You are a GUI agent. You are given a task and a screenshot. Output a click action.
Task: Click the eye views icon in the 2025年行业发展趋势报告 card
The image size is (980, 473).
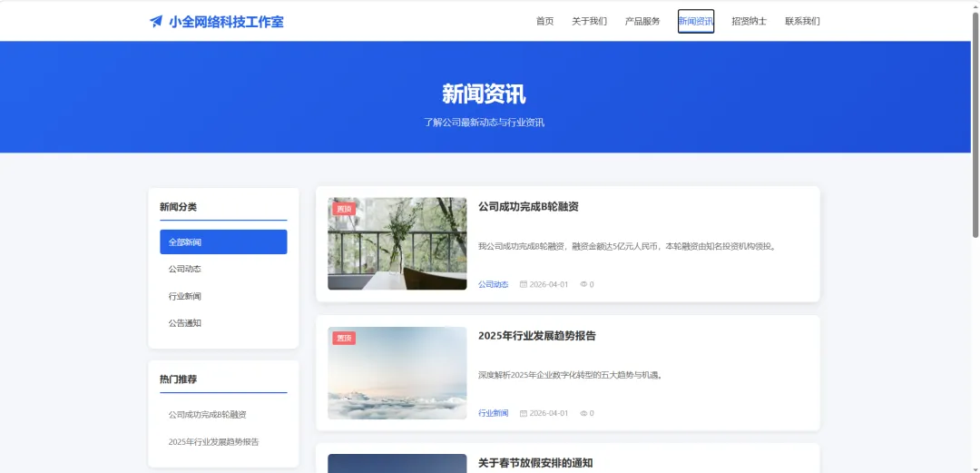click(x=583, y=414)
